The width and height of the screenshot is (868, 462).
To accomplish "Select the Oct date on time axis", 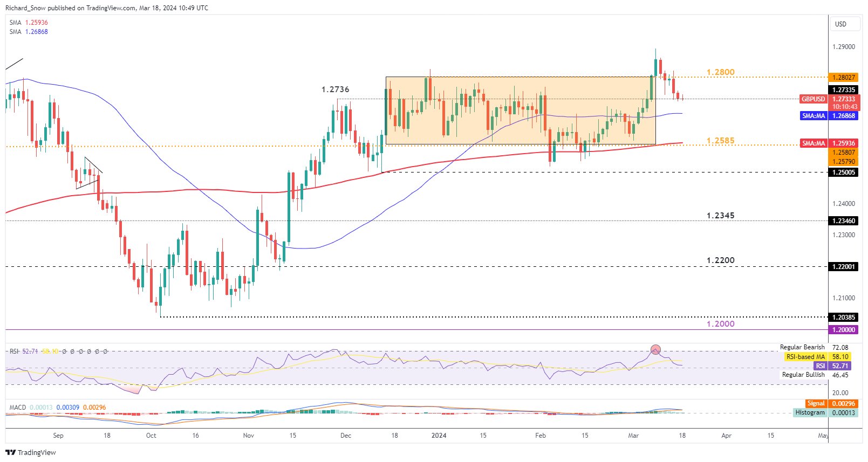I will pyautogui.click(x=151, y=436).
